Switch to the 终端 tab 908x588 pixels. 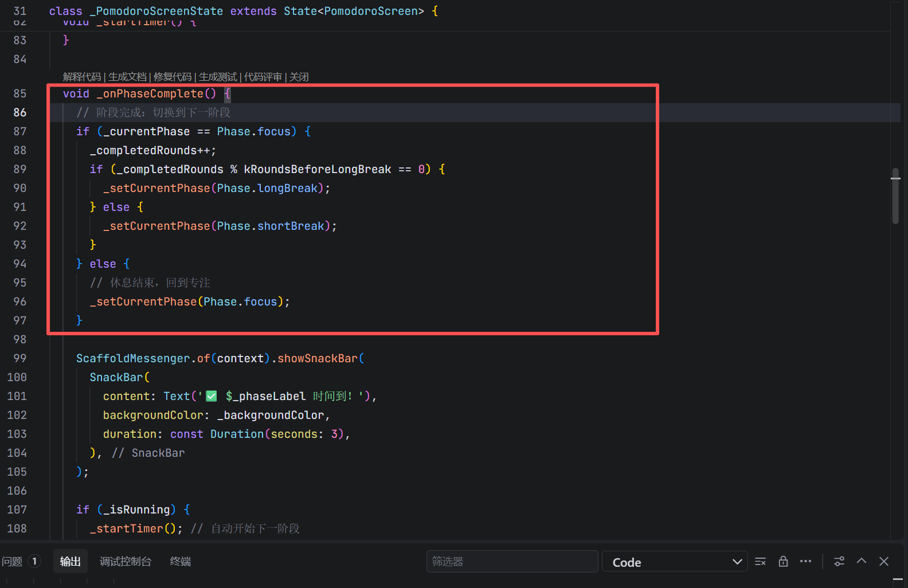click(x=181, y=562)
